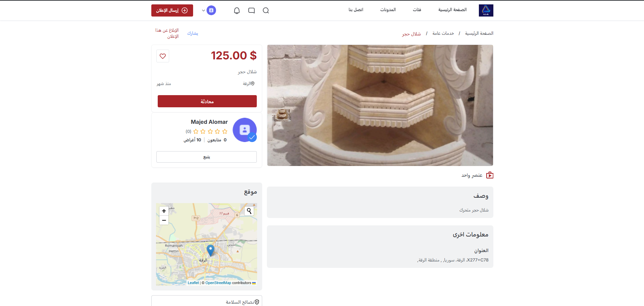Click the search magnifier icon in header
The image size is (644, 306).
(266, 10)
